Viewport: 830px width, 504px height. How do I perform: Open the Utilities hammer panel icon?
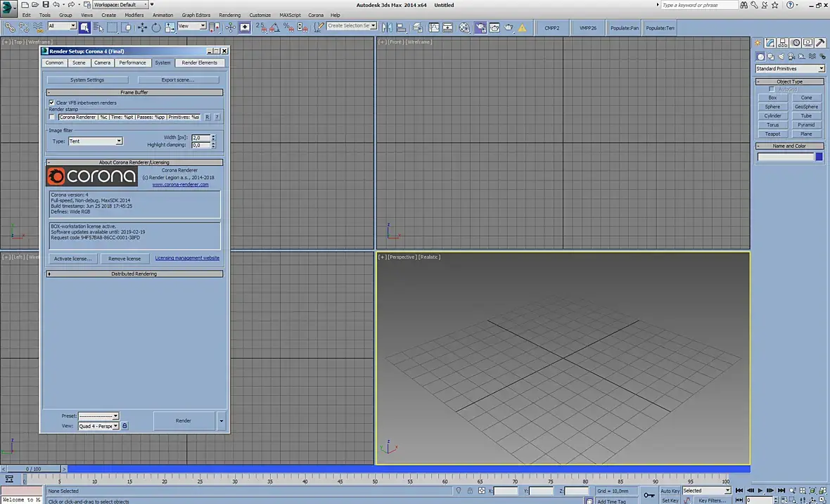click(x=820, y=43)
